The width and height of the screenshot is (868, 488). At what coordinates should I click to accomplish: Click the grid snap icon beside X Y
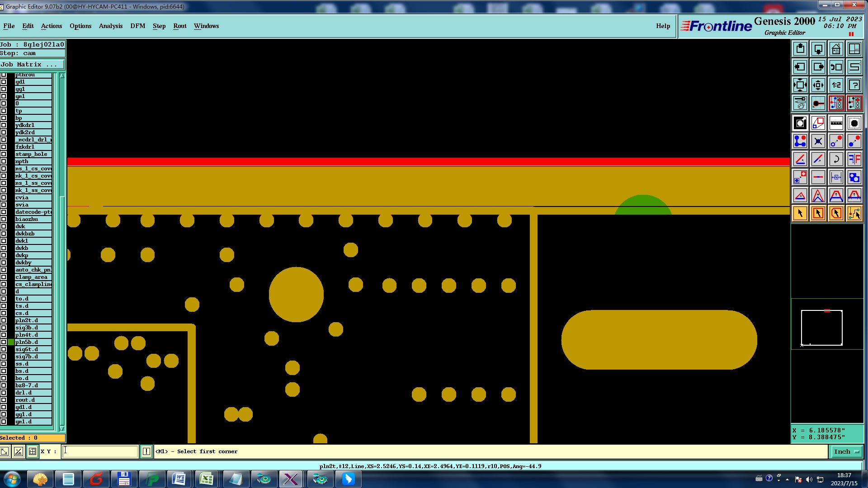(33, 451)
